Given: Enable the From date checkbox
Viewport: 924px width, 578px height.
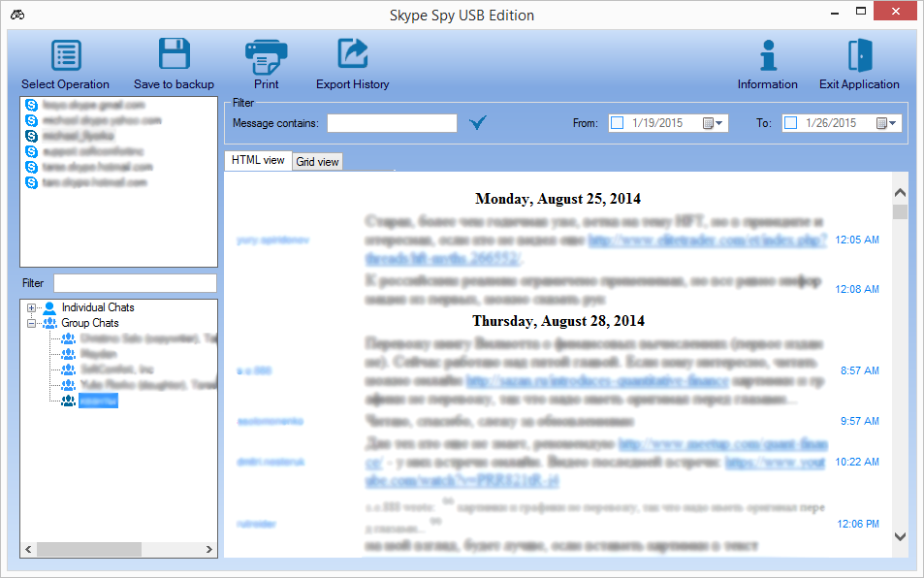Looking at the screenshot, I should (618, 122).
